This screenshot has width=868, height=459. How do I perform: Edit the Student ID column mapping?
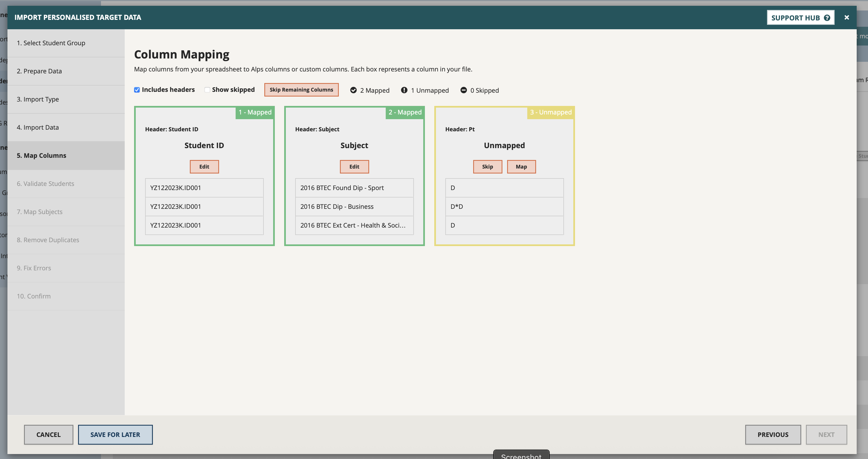(x=204, y=167)
